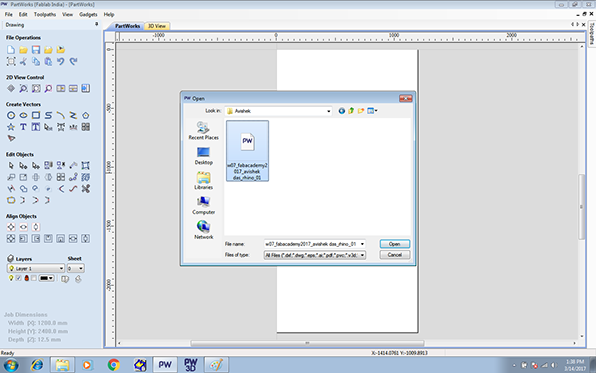Click the Cancel button in the dialog
The width and height of the screenshot is (596, 373).
pos(395,255)
